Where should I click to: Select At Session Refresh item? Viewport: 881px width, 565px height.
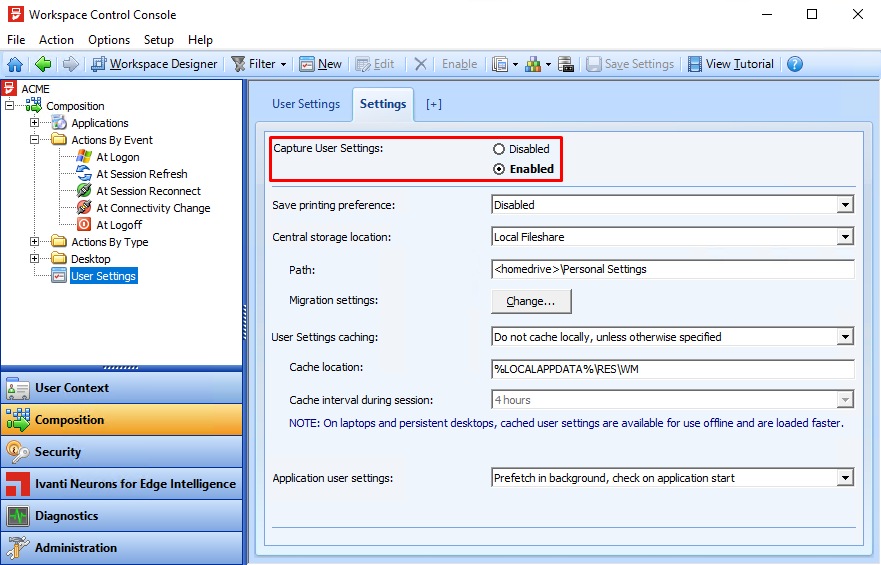(142, 174)
